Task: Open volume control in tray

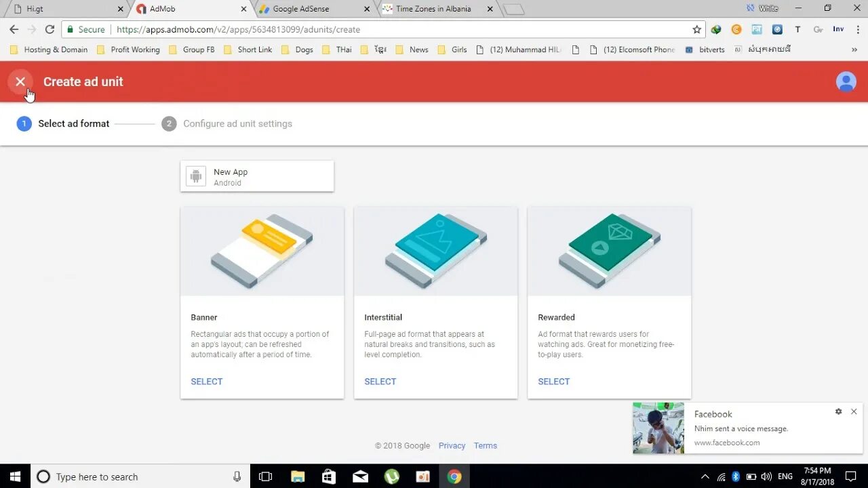Action: 766,476
